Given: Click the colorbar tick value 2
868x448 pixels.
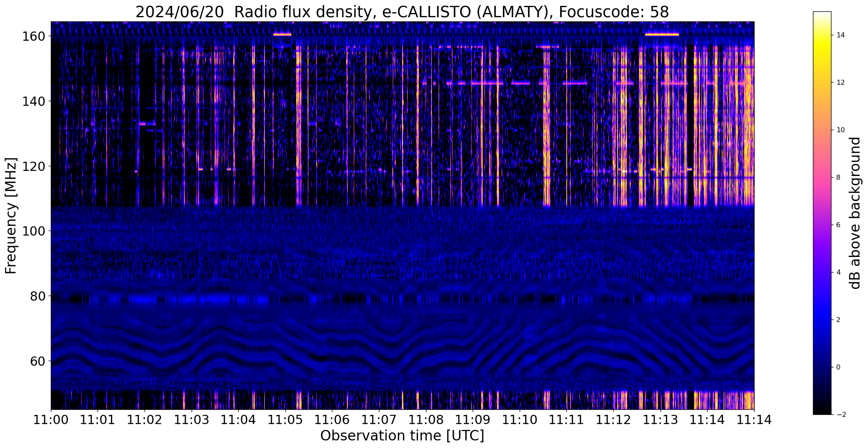Looking at the screenshot, I should [x=838, y=320].
